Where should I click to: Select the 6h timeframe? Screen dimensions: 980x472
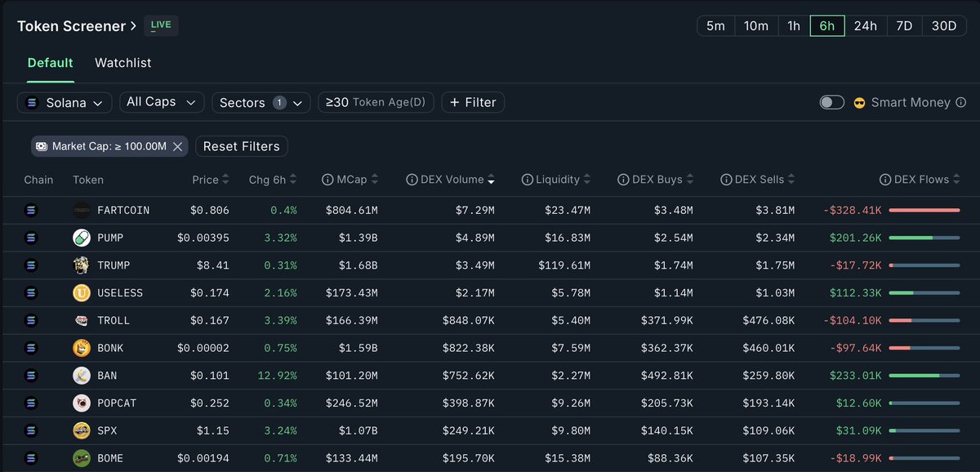pyautogui.click(x=827, y=26)
